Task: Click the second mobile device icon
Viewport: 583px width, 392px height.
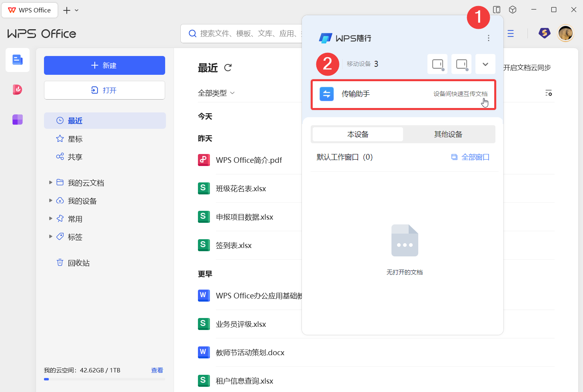Action: point(461,64)
